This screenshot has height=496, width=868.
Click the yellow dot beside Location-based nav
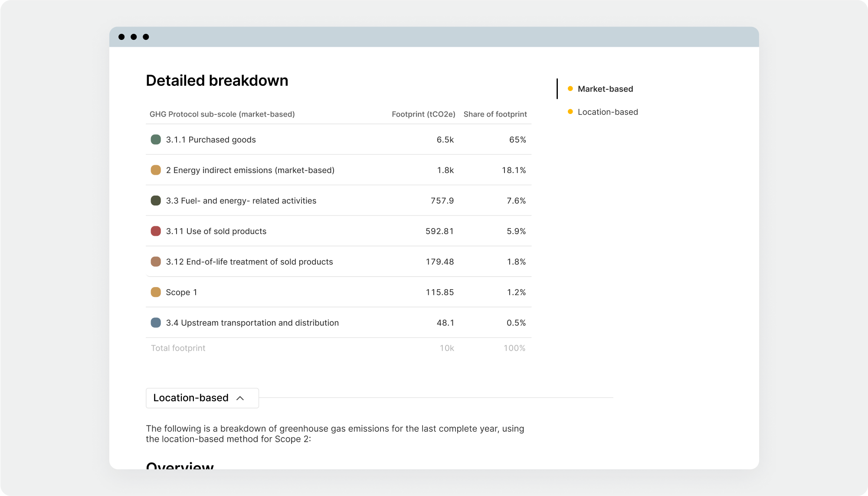click(x=570, y=112)
